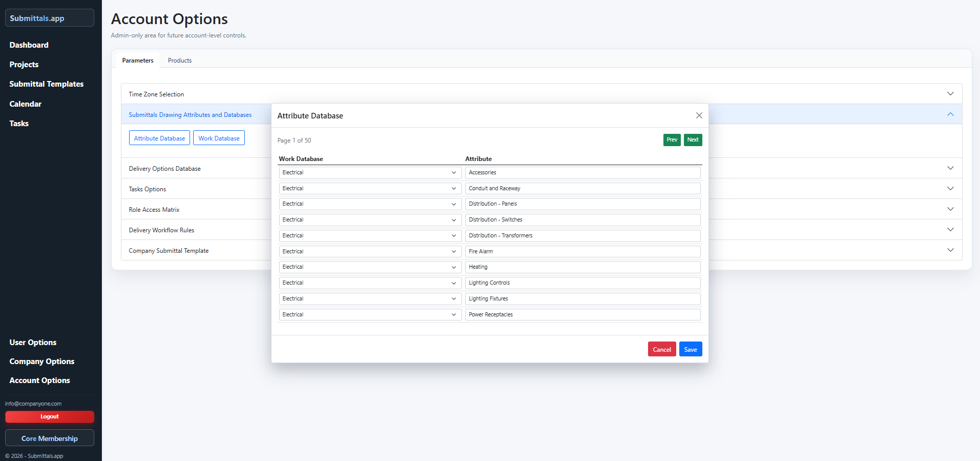Save the Attribute Database changes
980x461 pixels.
pos(690,349)
